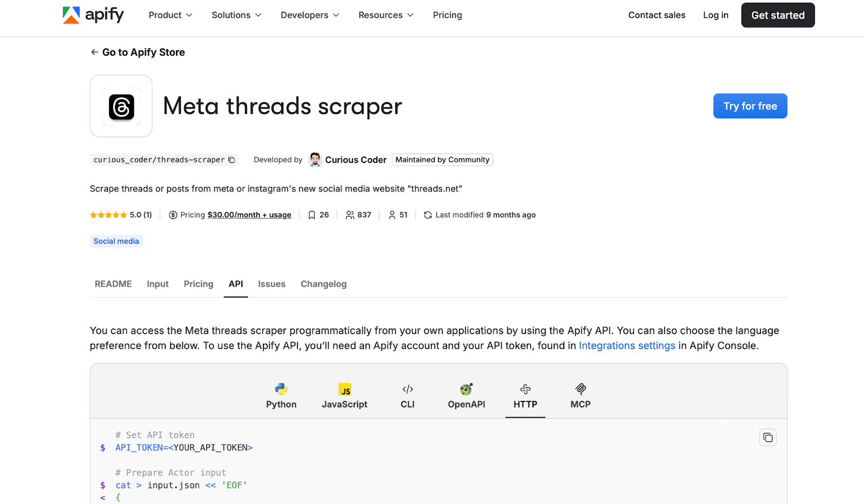Expand the Product menu chevron
Screen dimensions: 864x504
[189, 15]
